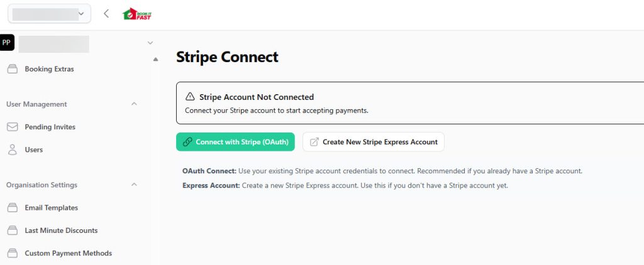Image resolution: width=644 pixels, height=265 pixels.
Task: Collapse the User Management section
Action: (134, 104)
